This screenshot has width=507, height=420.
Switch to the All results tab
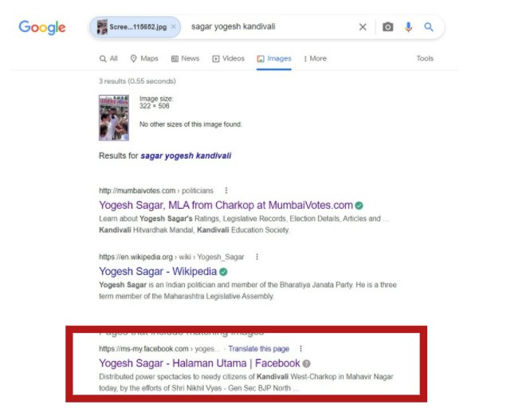tap(108, 58)
